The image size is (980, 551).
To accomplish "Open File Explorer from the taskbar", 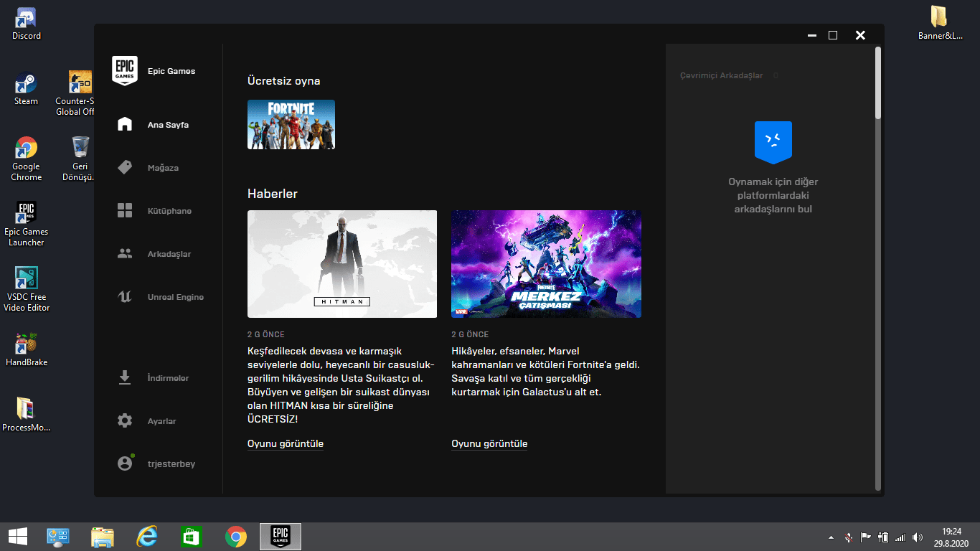I will (x=103, y=536).
